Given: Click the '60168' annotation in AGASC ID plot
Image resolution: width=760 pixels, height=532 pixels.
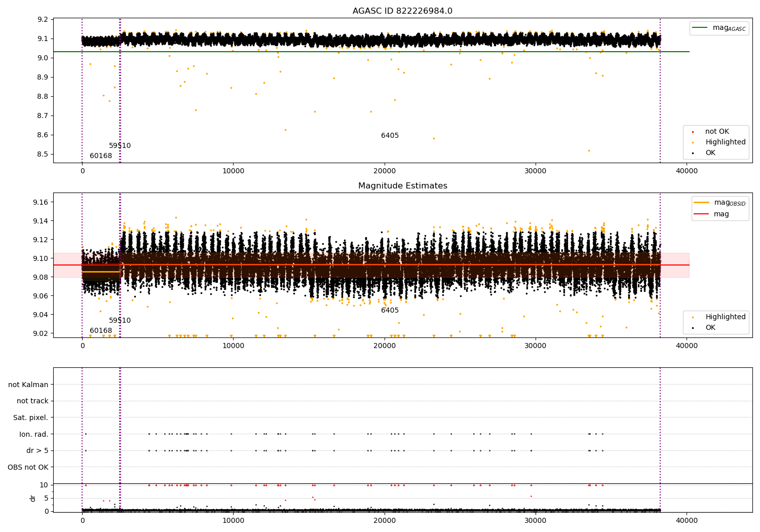Looking at the screenshot, I should [x=101, y=156].
